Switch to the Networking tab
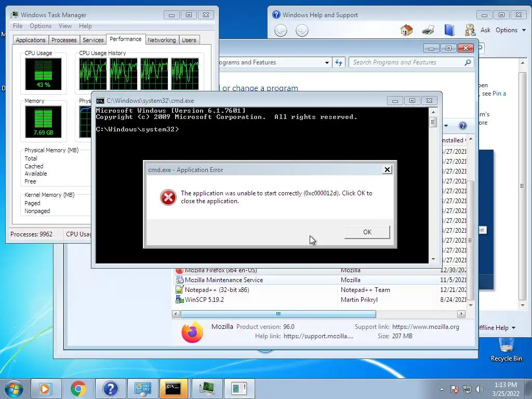The image size is (532, 399). [162, 40]
